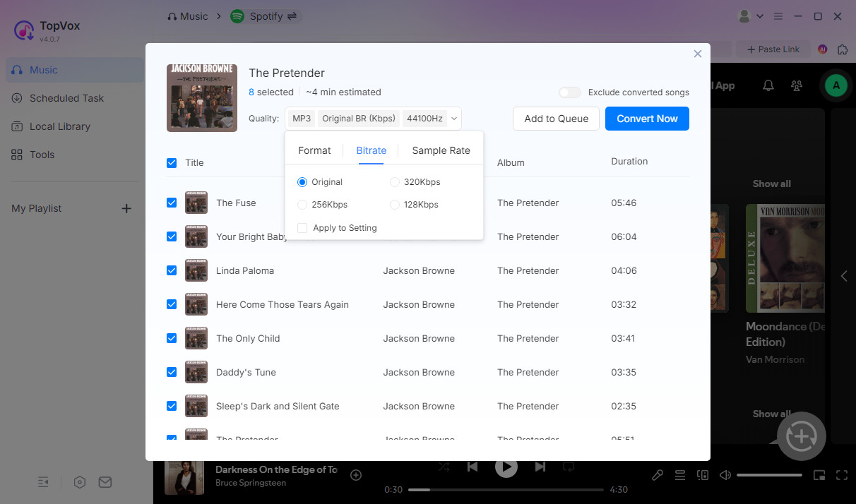856x504 pixels.
Task: Skip to the next track
Action: (540, 467)
